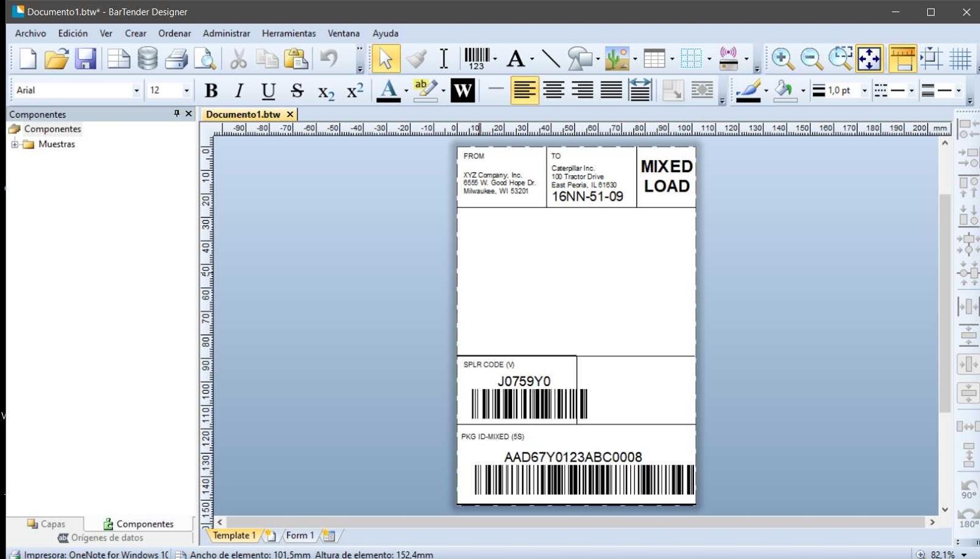The image size is (980, 559).
Task: Toggle subscript formatting
Action: [x=326, y=92]
